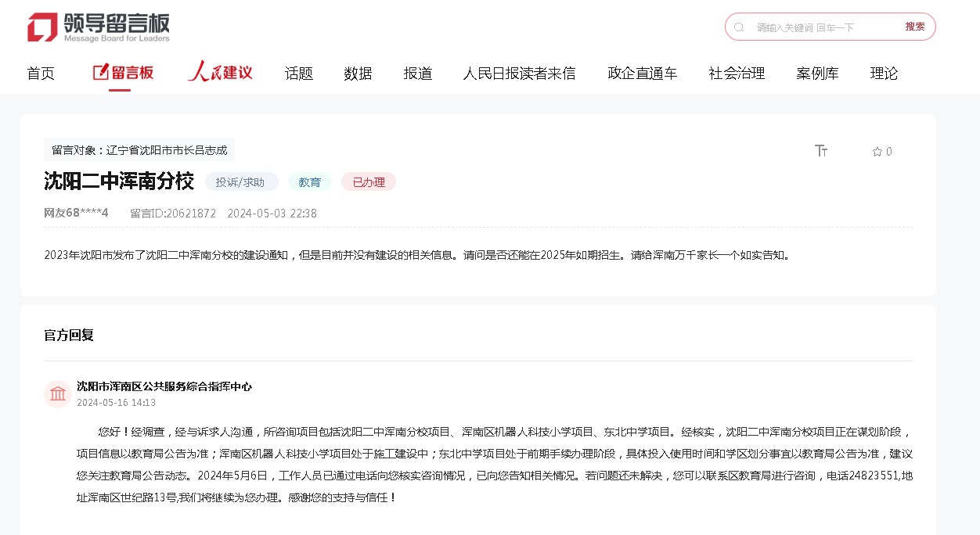Open the 报道 section

point(418,74)
